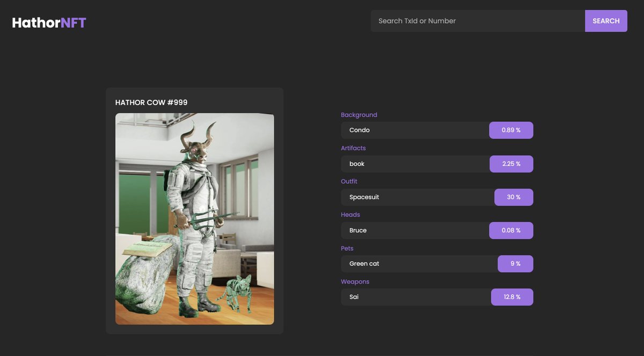Select the Spacesuit outfit value

(x=364, y=197)
